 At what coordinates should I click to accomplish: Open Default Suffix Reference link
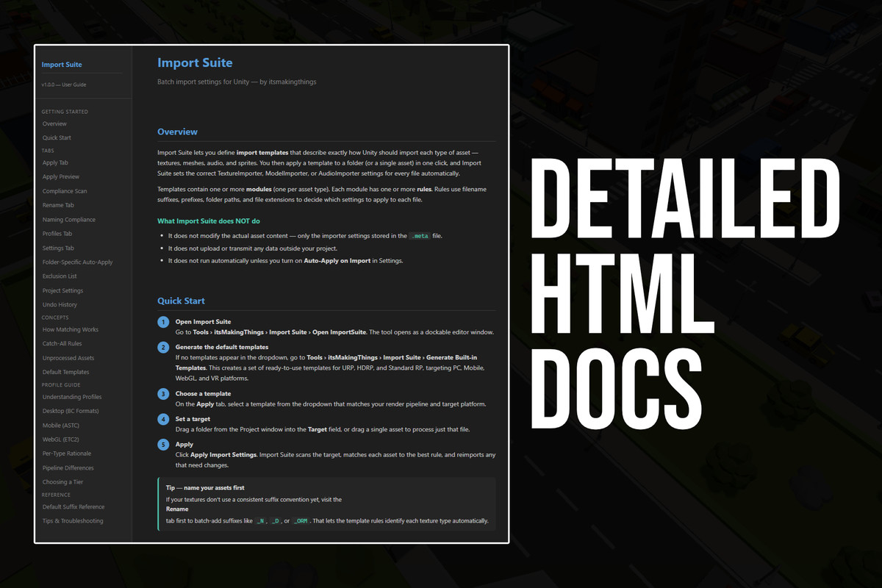click(73, 506)
